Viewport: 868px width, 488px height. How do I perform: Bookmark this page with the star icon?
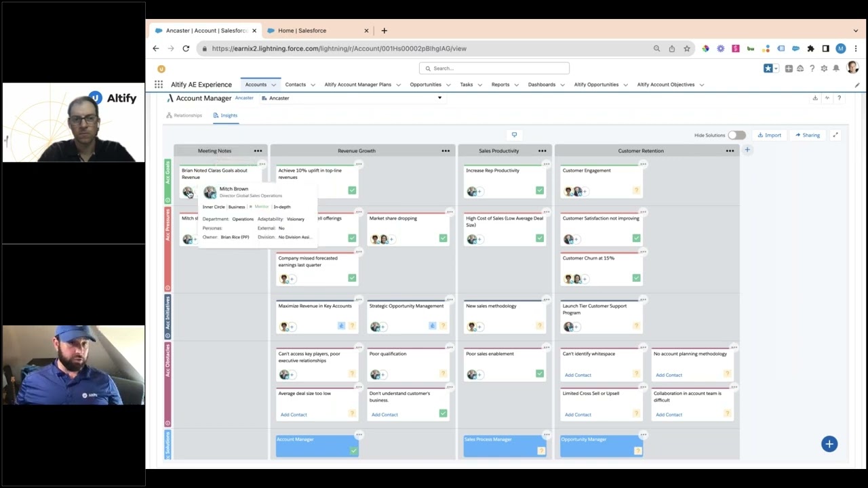(687, 49)
